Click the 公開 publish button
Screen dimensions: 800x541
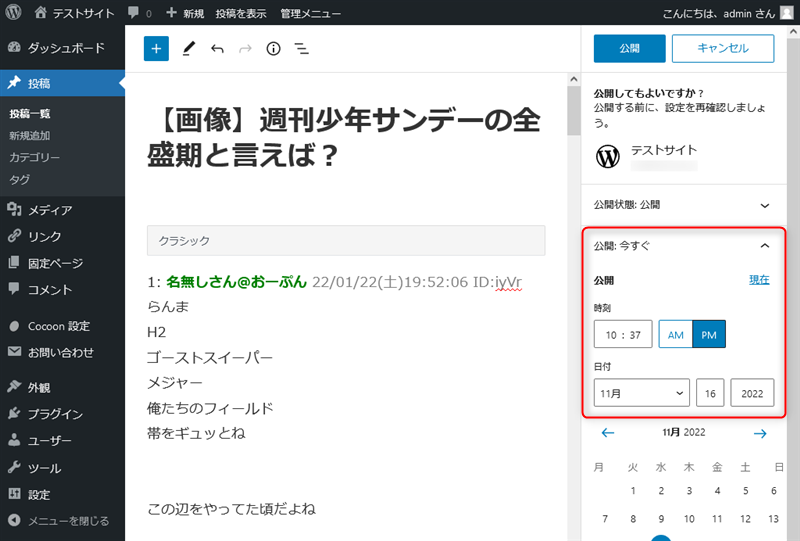tap(630, 48)
